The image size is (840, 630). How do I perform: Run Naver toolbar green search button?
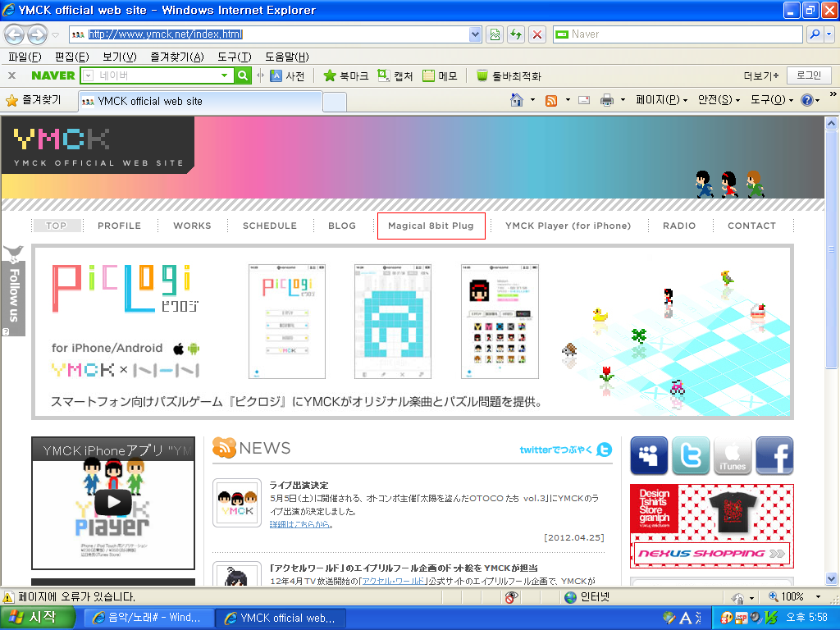[x=243, y=75]
